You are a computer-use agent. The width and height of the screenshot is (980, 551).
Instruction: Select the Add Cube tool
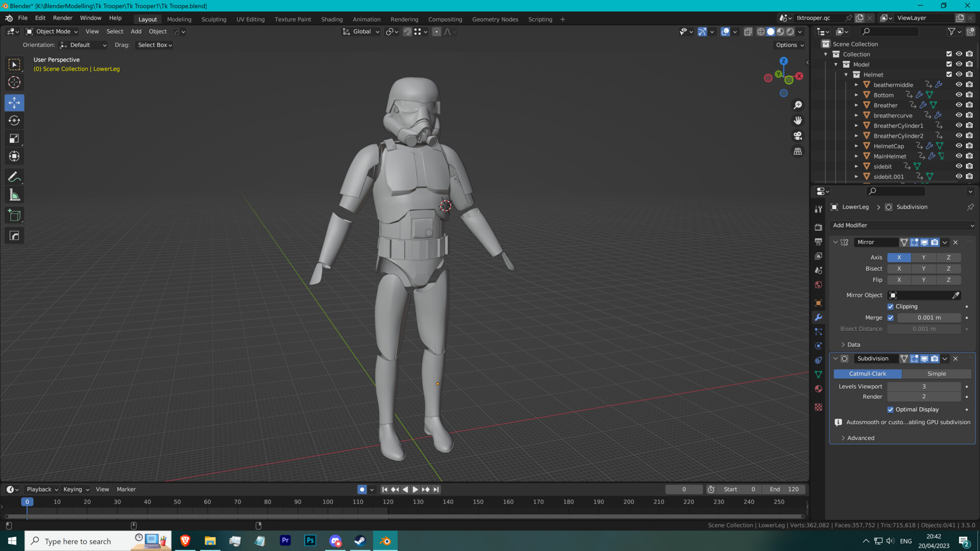click(x=14, y=215)
